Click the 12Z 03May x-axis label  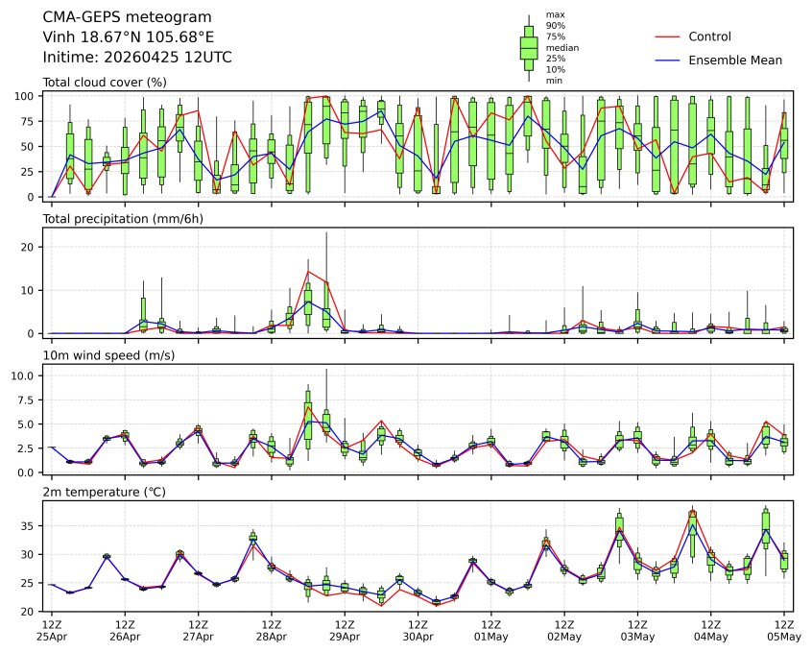click(637, 630)
